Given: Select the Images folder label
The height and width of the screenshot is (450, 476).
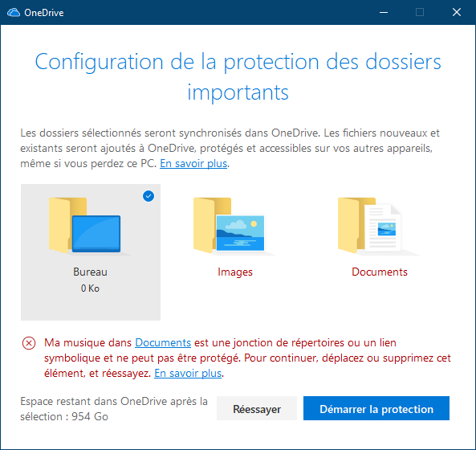Looking at the screenshot, I should [235, 272].
